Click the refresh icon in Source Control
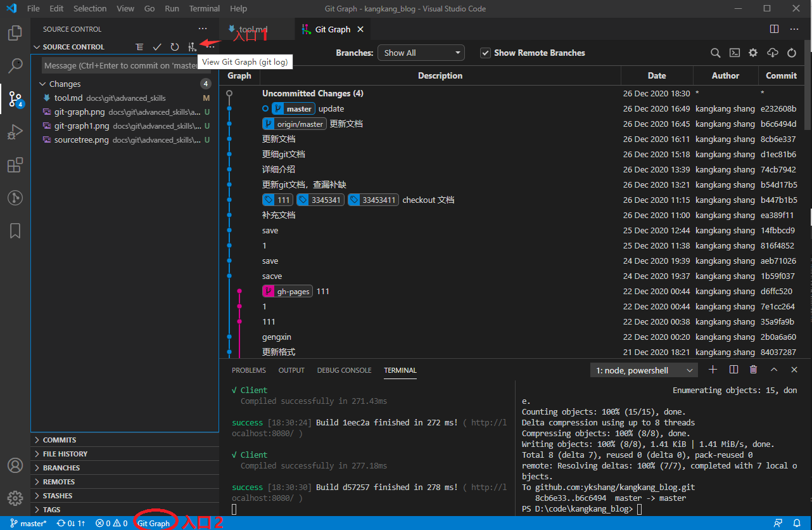This screenshot has height=530, width=812. 175,47
